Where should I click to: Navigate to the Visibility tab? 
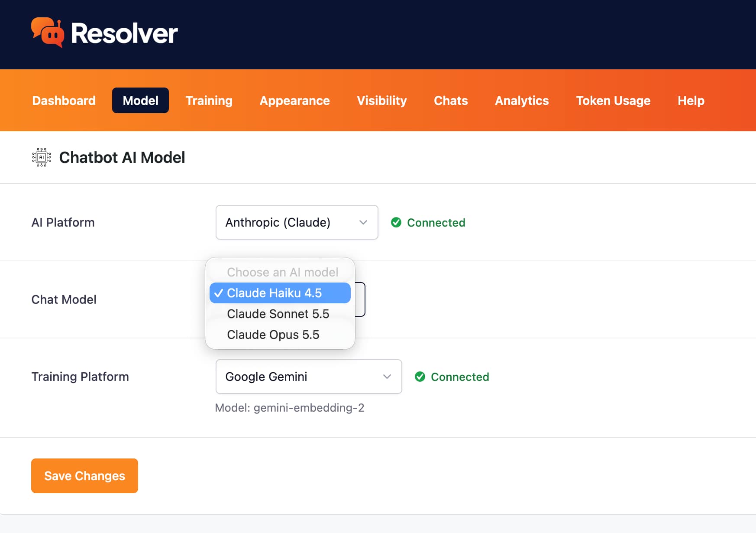[x=382, y=101]
